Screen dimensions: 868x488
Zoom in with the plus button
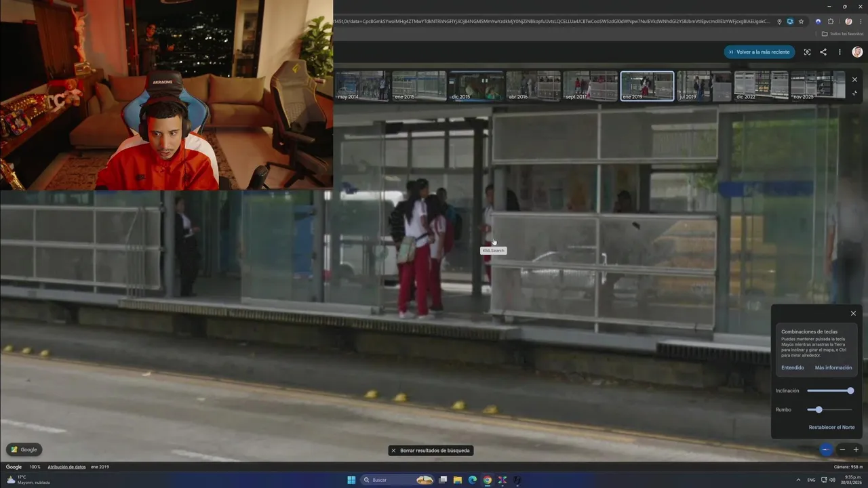pyautogui.click(x=856, y=449)
